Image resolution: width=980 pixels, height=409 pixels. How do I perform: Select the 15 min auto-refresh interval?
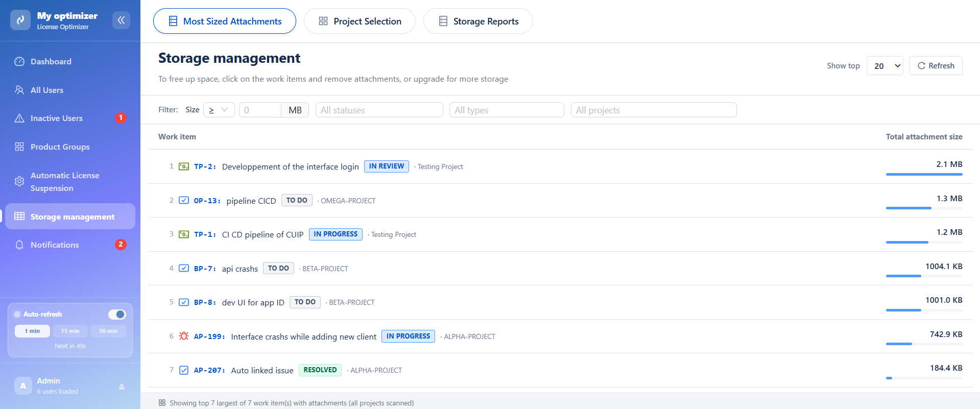pos(70,331)
